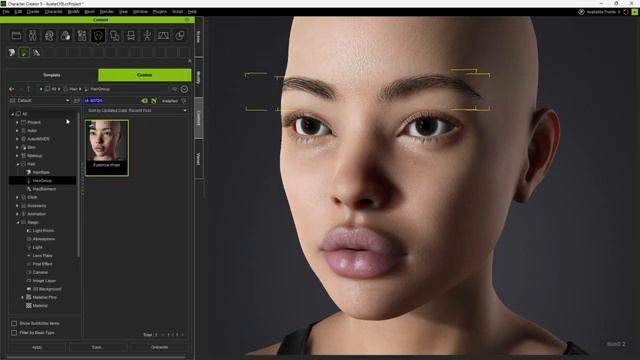The width and height of the screenshot is (640, 360).
Task: Open the Scene side tab
Action: (199, 37)
